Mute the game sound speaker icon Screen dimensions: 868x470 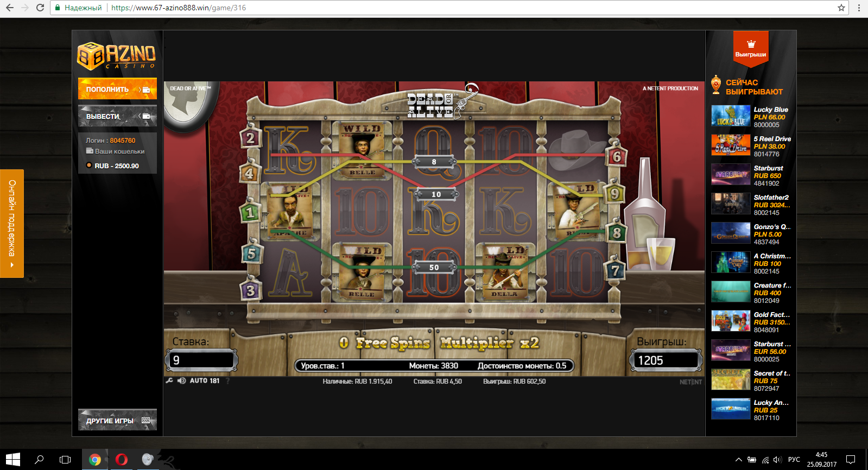(182, 381)
